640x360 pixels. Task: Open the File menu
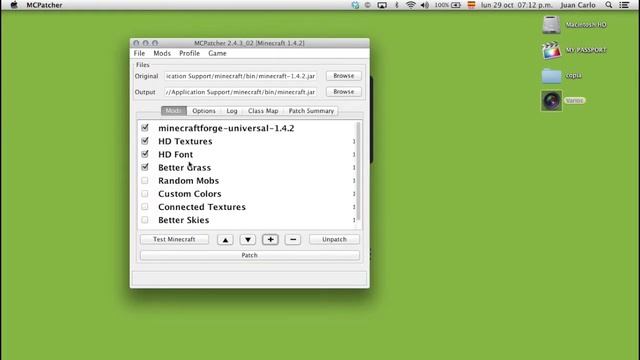coord(139,53)
